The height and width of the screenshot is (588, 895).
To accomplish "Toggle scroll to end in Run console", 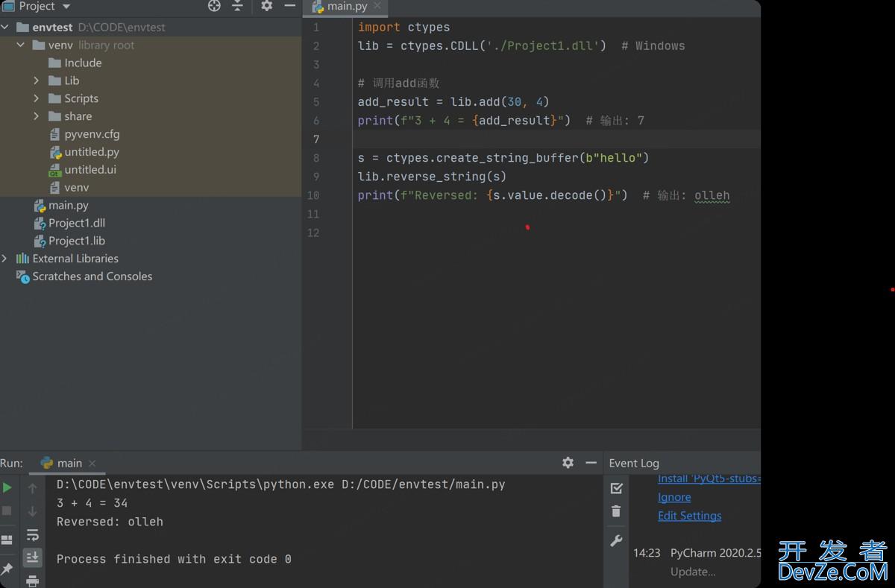I will [32, 557].
